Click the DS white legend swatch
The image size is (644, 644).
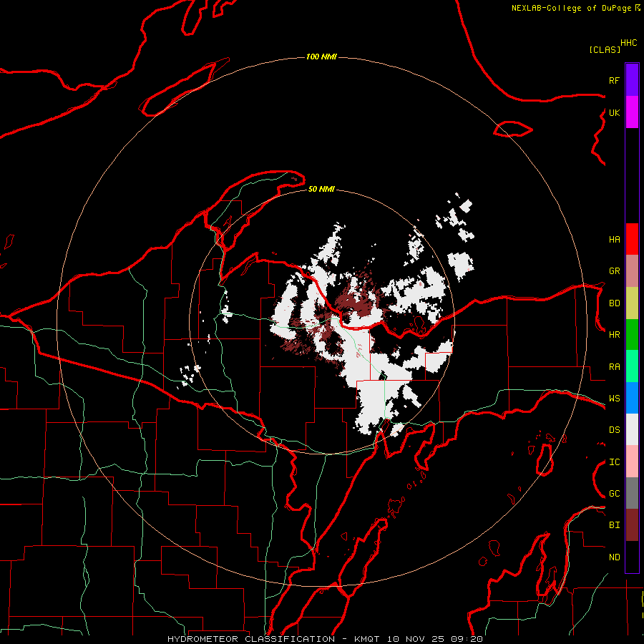point(632,429)
